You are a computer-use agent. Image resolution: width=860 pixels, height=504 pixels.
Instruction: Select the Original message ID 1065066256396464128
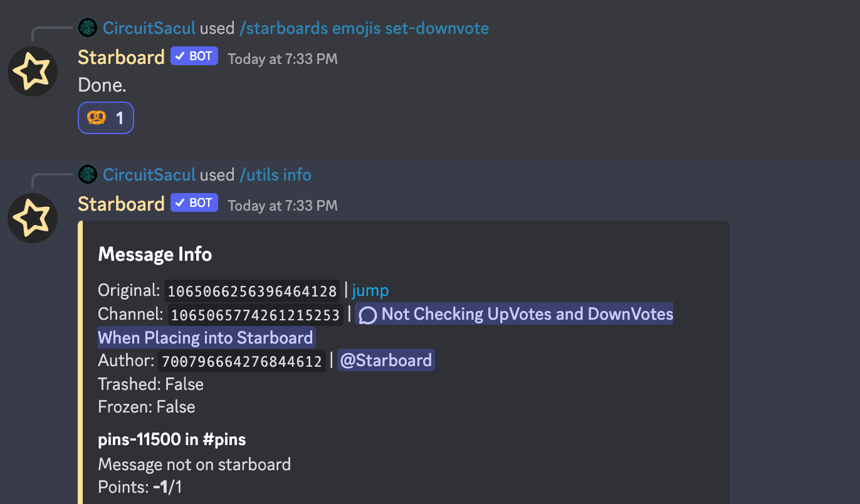252,291
